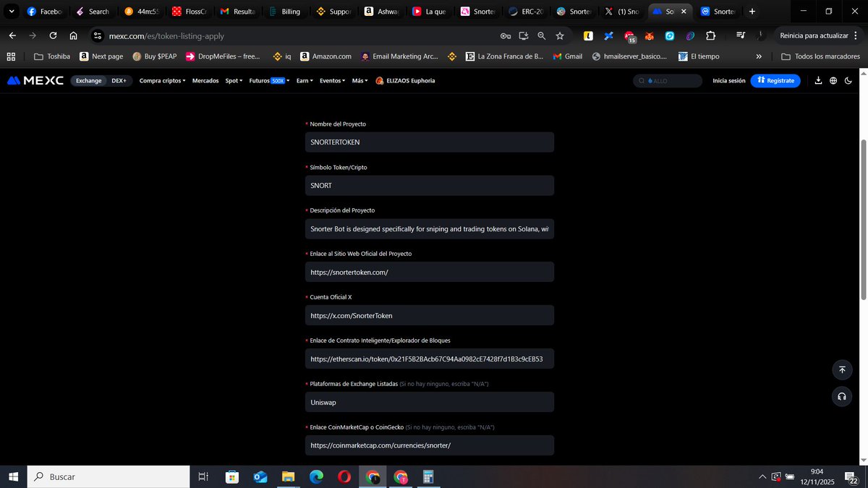The image size is (868, 488).
Task: Open Outlook from the taskbar
Action: coord(260,477)
